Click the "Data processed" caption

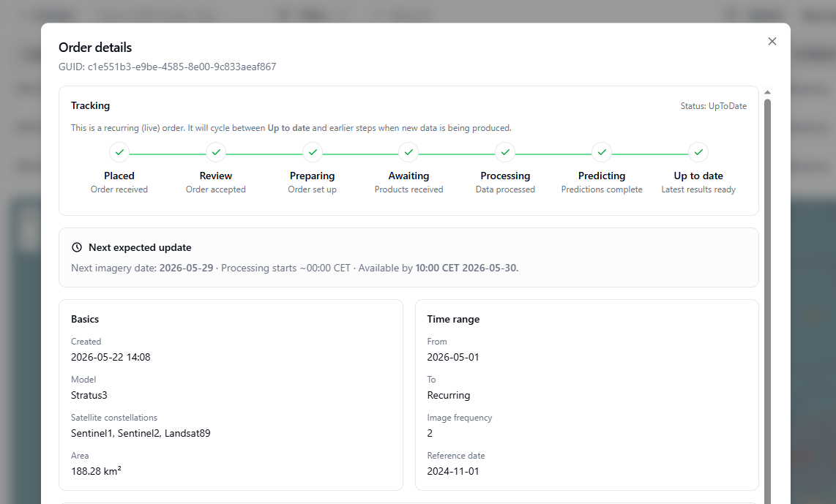click(505, 189)
